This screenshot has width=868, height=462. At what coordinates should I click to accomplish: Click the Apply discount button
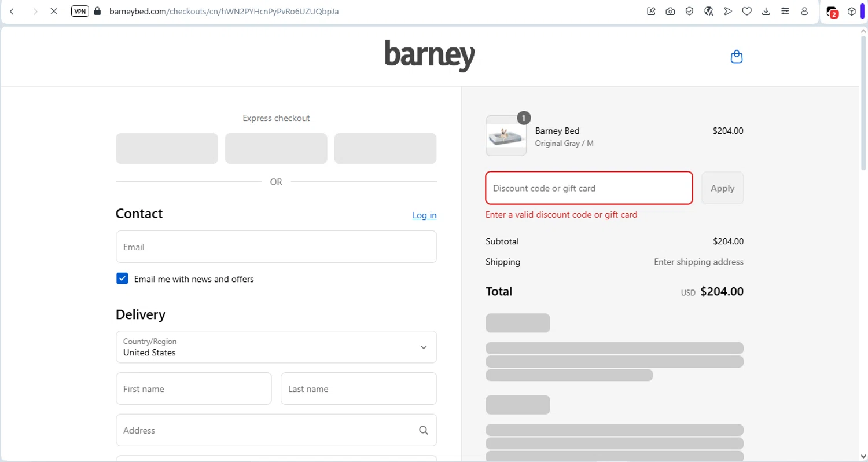tap(722, 188)
